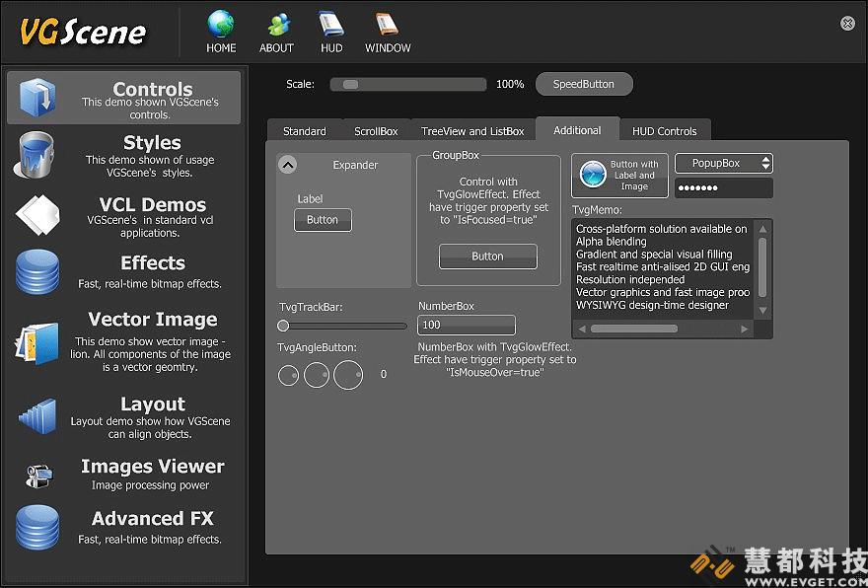
Task: Open the PopupBox dropdown
Action: click(x=724, y=164)
